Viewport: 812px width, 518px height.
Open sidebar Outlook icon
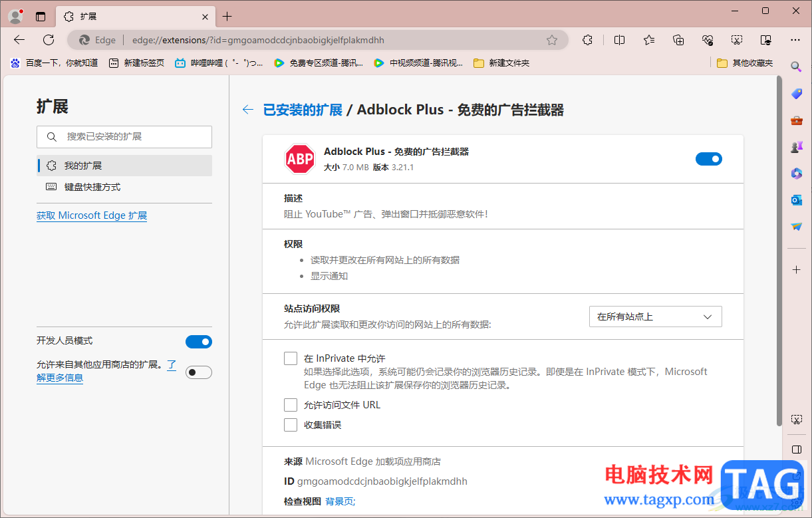click(x=796, y=200)
